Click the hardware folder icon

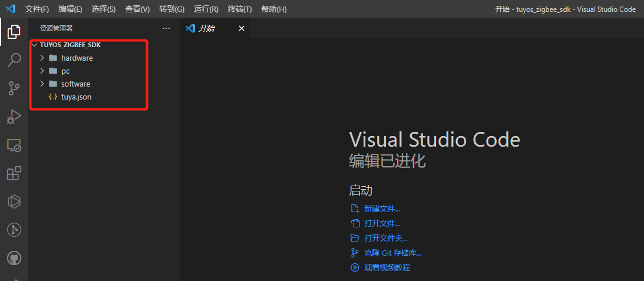(53, 58)
